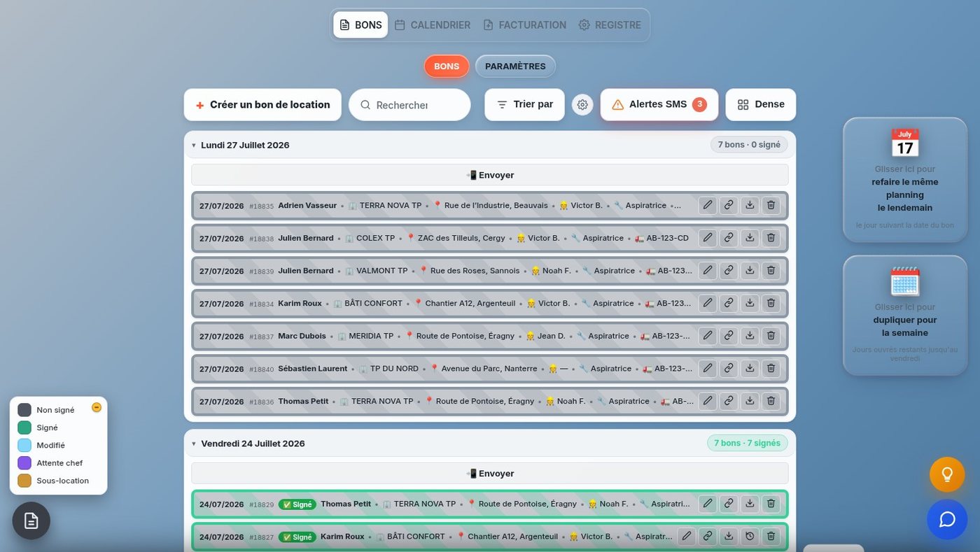Screen dimensions: 980x552
Task: Download bon #18839 VALMONT TP
Action: [x=750, y=271]
